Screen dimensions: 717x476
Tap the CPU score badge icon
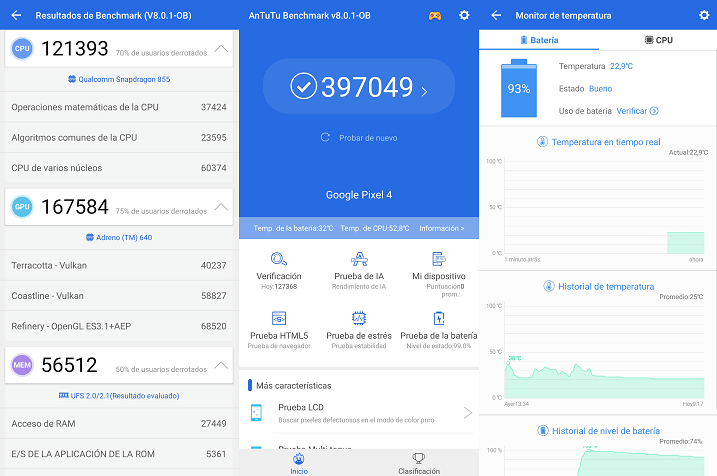[22, 48]
